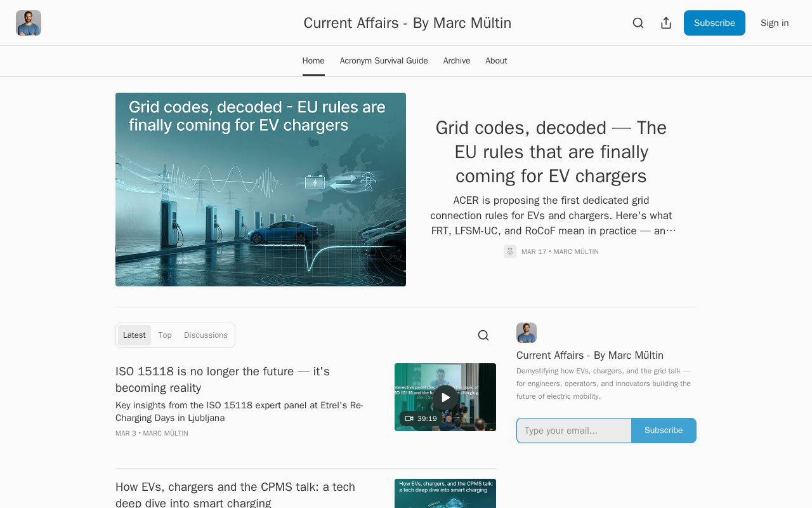Go to the Archive tab
The image size is (812, 508).
tap(457, 61)
